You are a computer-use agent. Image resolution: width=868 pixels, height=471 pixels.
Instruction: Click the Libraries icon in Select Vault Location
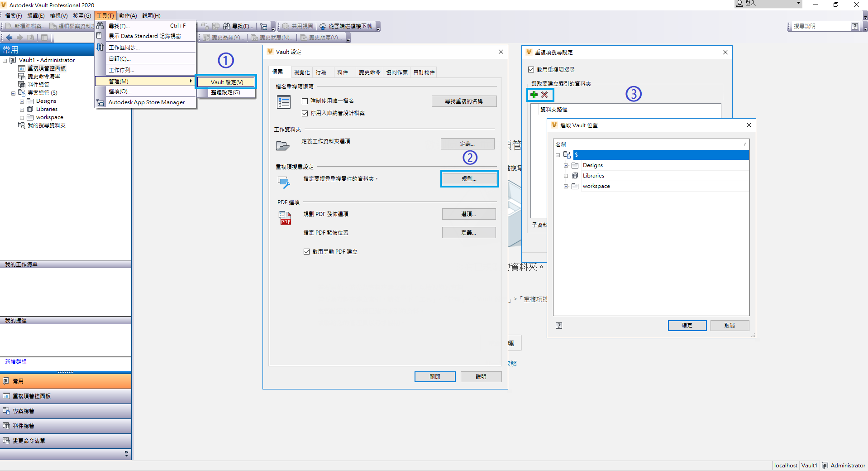tap(575, 176)
